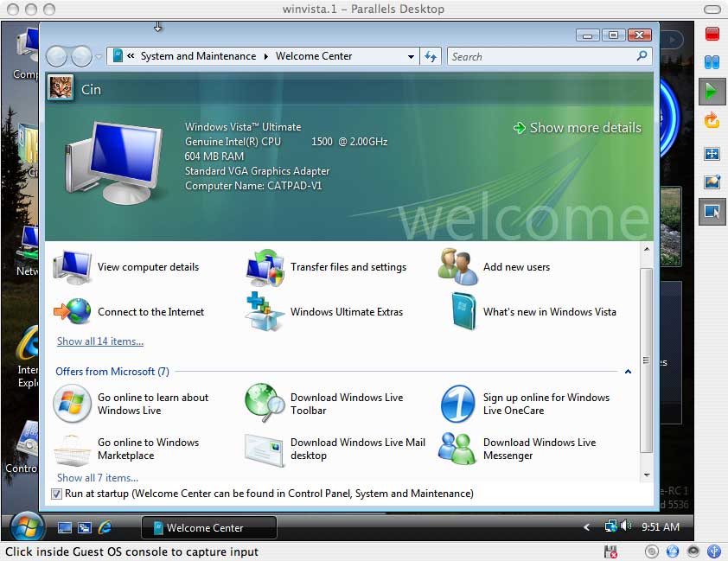This screenshot has height=561, width=728.
Task: Open the Windows Start orb
Action: tap(27, 527)
